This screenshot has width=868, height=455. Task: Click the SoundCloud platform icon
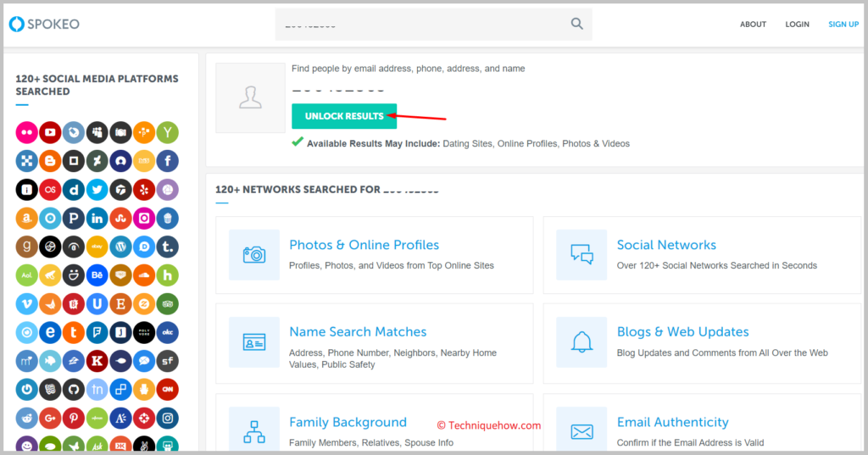(x=144, y=275)
